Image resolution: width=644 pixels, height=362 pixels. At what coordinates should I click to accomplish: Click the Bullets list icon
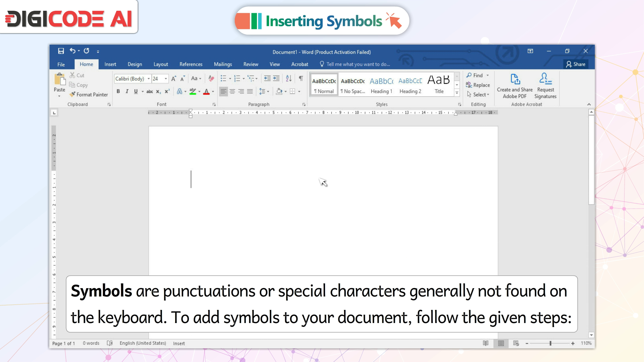pyautogui.click(x=223, y=79)
